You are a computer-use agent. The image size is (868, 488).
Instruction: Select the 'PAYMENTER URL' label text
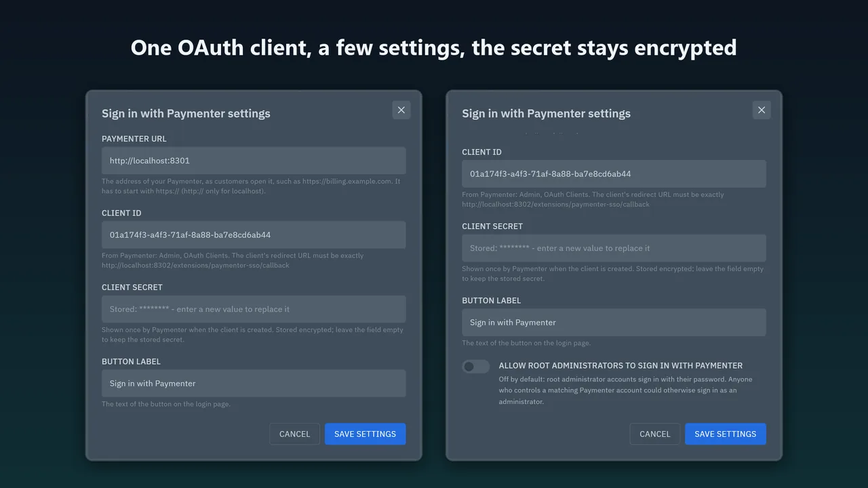(134, 139)
